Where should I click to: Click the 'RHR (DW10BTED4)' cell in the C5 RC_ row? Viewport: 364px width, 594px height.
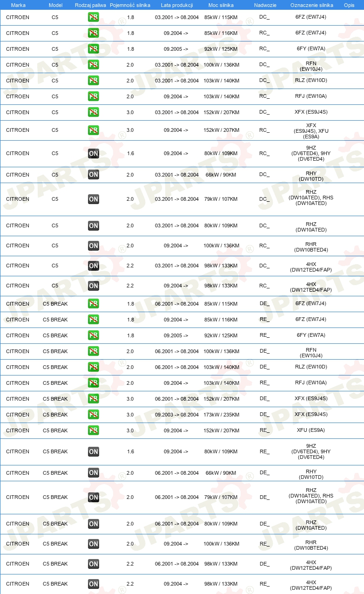pos(311,247)
